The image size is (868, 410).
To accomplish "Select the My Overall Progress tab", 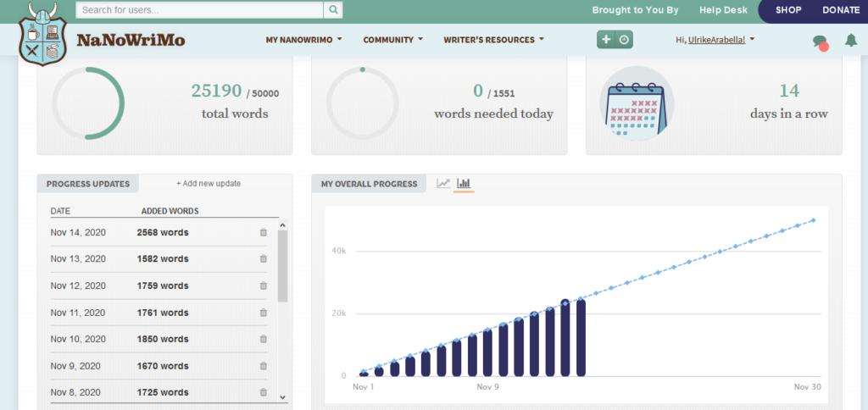I will (370, 184).
